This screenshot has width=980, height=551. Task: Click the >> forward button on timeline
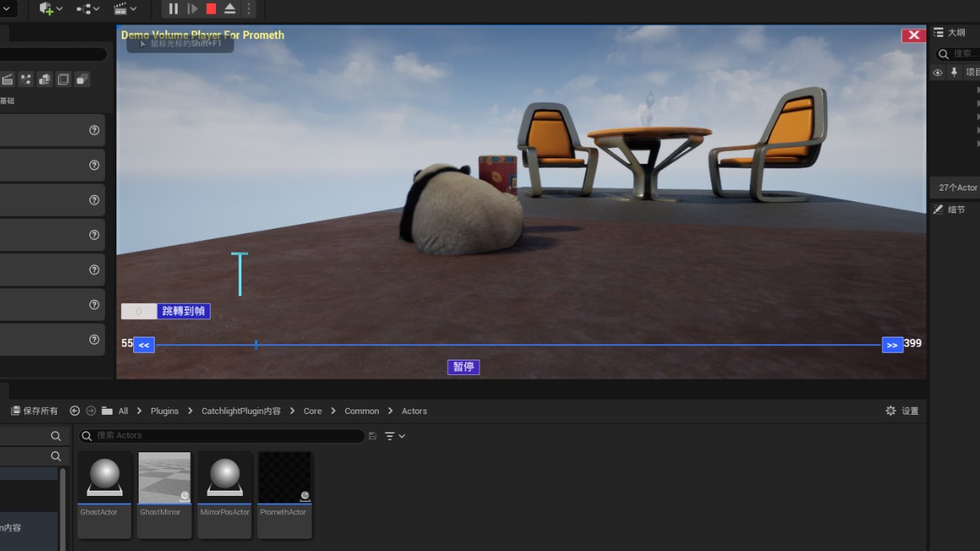pyautogui.click(x=892, y=345)
